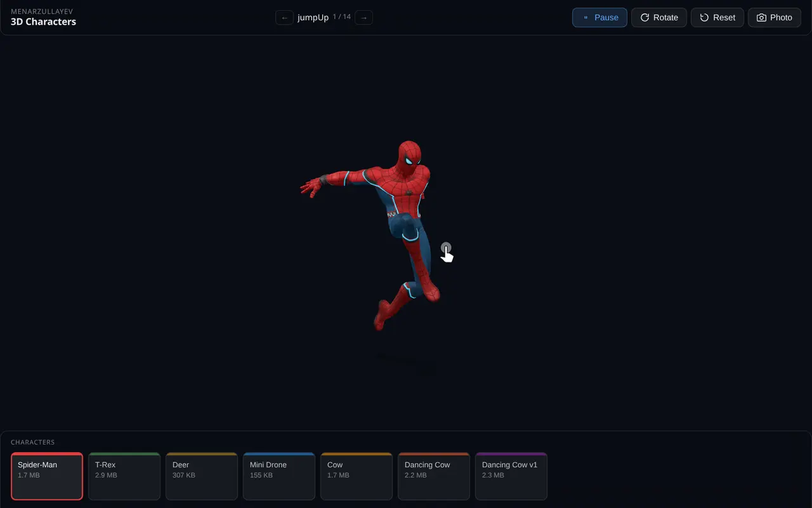
Task: Open the Dancing Cow 2.2 MB card
Action: pyautogui.click(x=434, y=476)
